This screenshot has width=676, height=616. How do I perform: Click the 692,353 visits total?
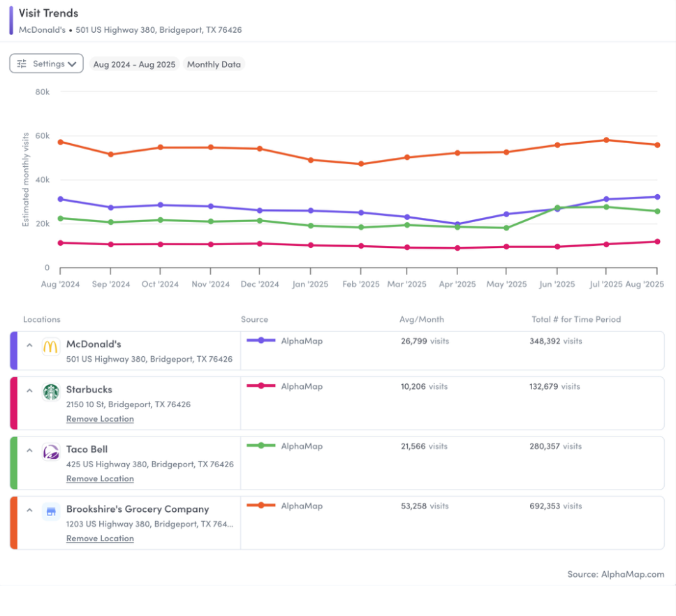point(556,506)
